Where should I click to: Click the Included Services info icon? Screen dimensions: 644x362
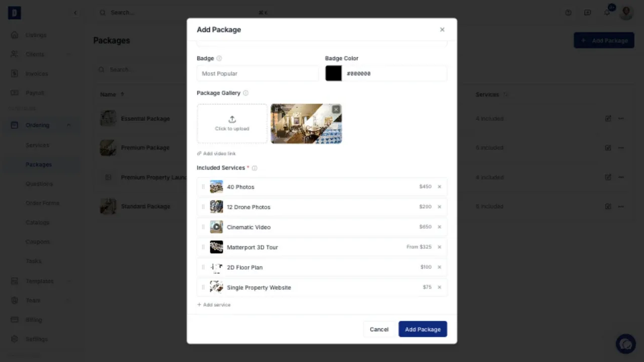[254, 168]
